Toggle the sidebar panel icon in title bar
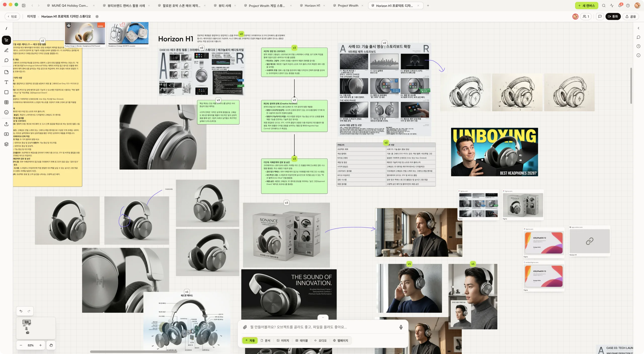 (x=24, y=6)
